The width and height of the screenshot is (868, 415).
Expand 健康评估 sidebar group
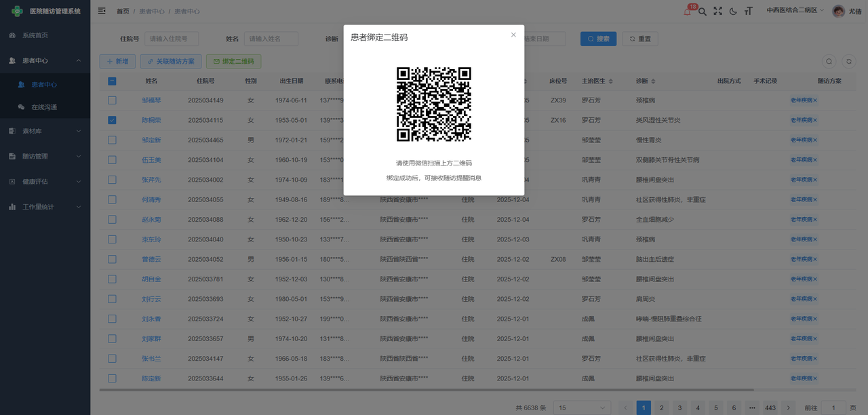tap(45, 182)
